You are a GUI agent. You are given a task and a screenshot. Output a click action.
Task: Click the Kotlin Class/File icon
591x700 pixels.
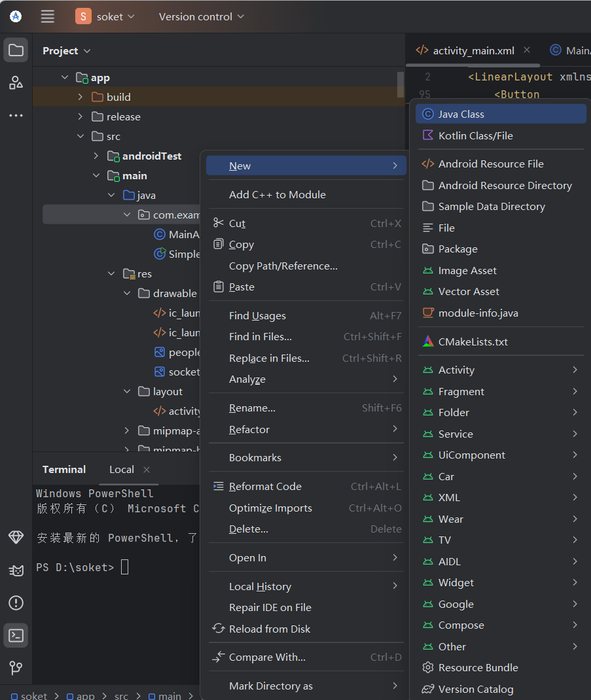click(x=428, y=135)
